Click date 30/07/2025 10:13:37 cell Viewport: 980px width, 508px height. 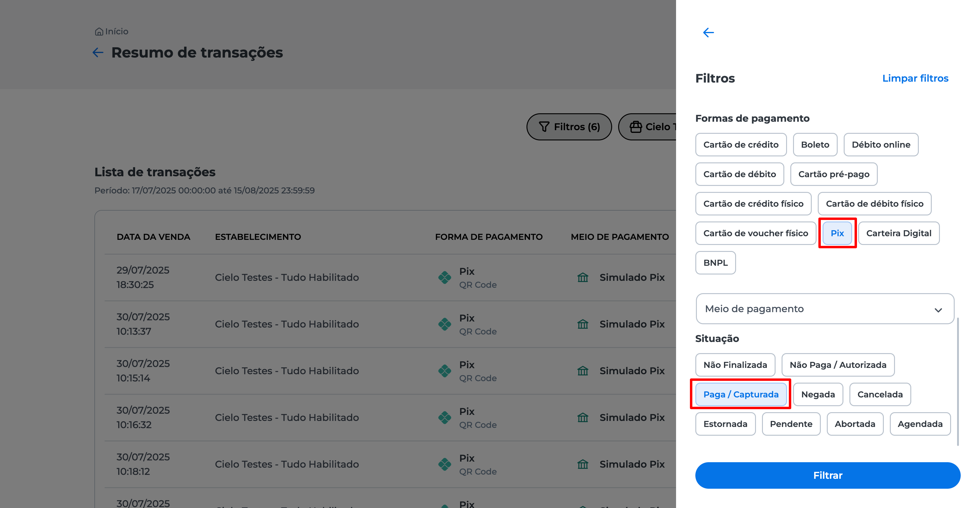pos(143,324)
